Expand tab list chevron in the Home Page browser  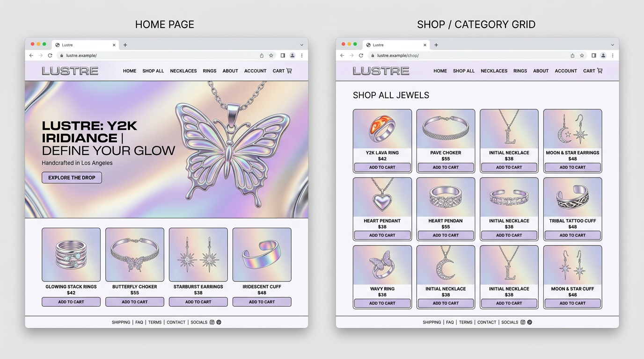pos(301,45)
